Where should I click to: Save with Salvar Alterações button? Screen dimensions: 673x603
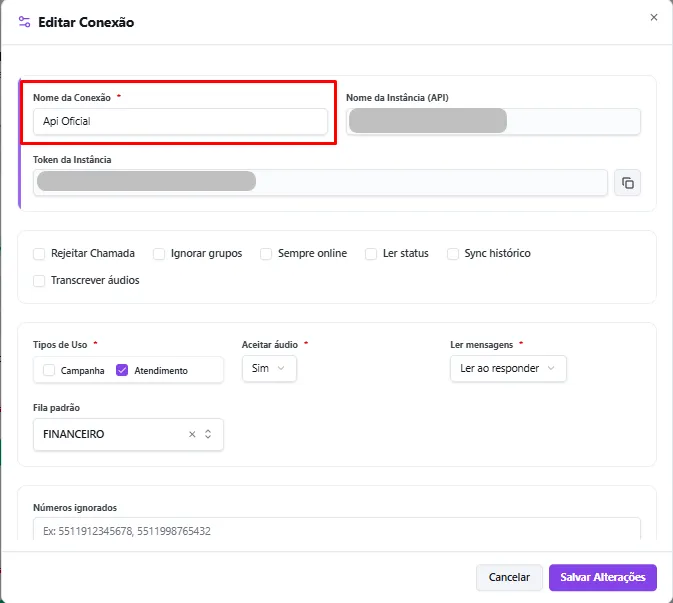click(603, 577)
